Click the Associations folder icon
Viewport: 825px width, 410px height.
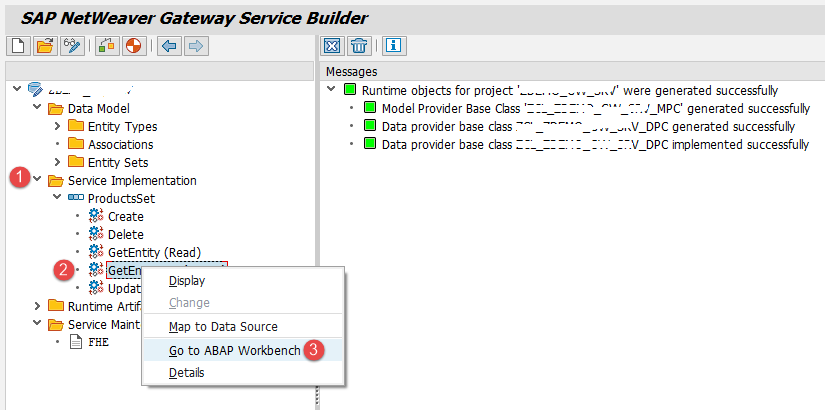click(76, 144)
